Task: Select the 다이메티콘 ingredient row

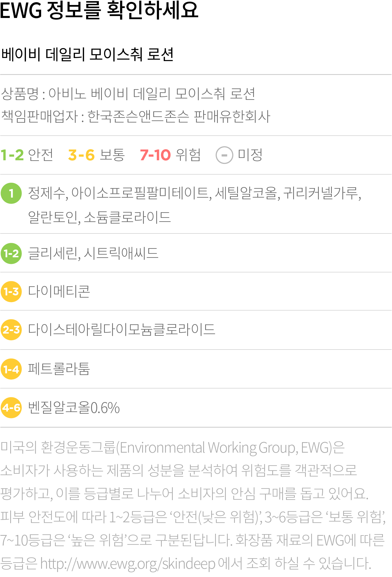Action: click(x=196, y=292)
